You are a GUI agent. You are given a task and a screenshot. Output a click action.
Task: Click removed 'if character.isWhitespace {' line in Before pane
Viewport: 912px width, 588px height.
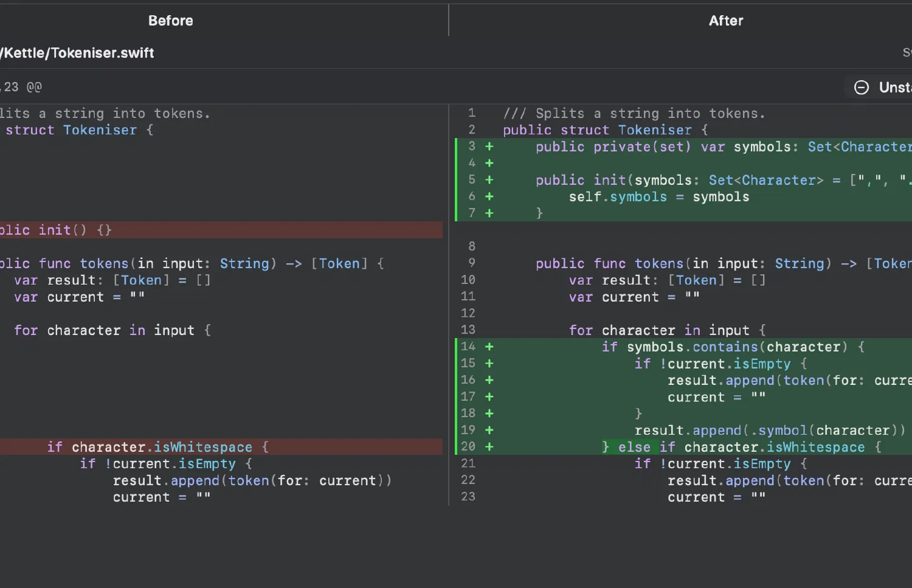click(221, 447)
